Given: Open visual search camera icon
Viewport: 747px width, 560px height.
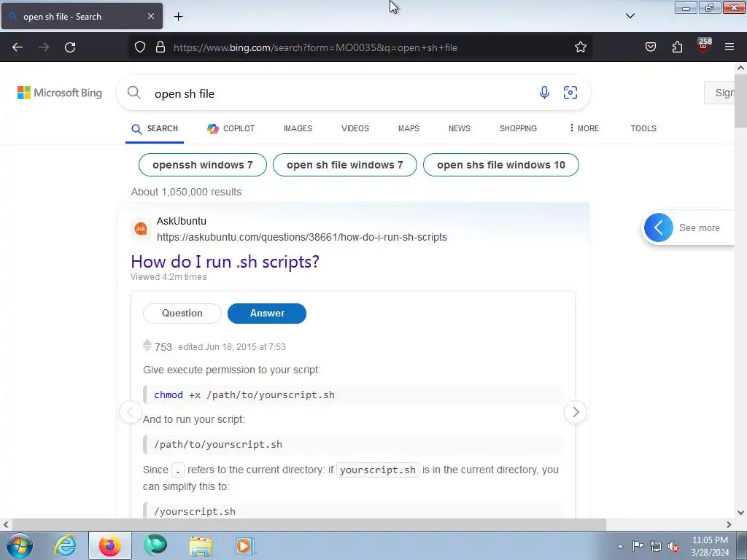Looking at the screenshot, I should tap(570, 93).
